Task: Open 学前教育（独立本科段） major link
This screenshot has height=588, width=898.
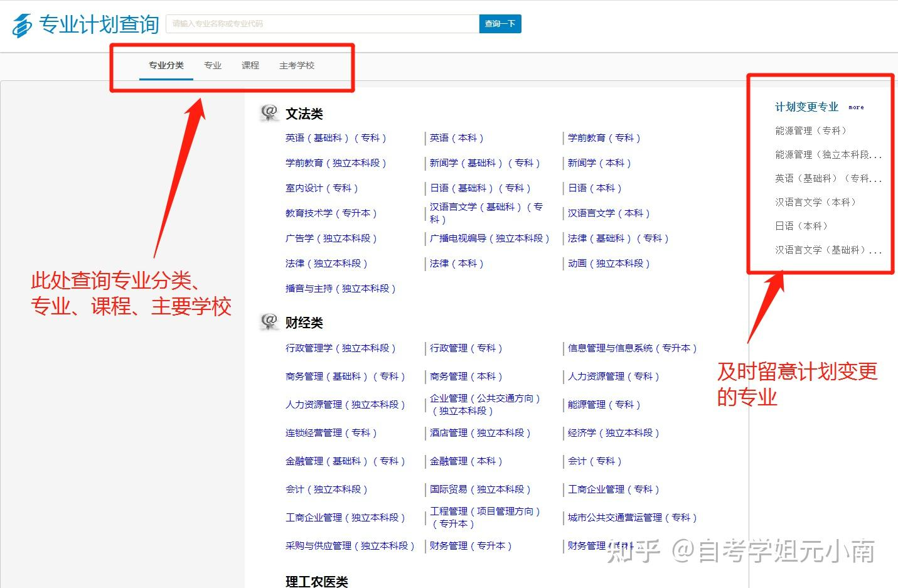Action: coord(336,163)
